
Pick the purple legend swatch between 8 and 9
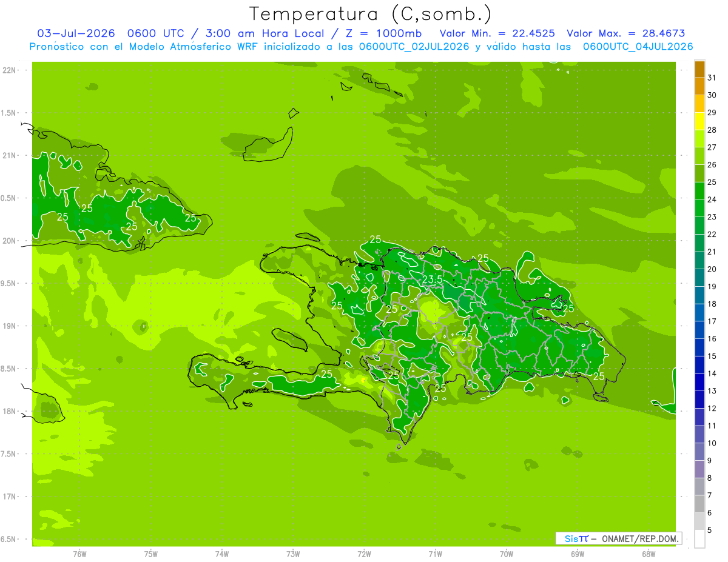tap(699, 469)
